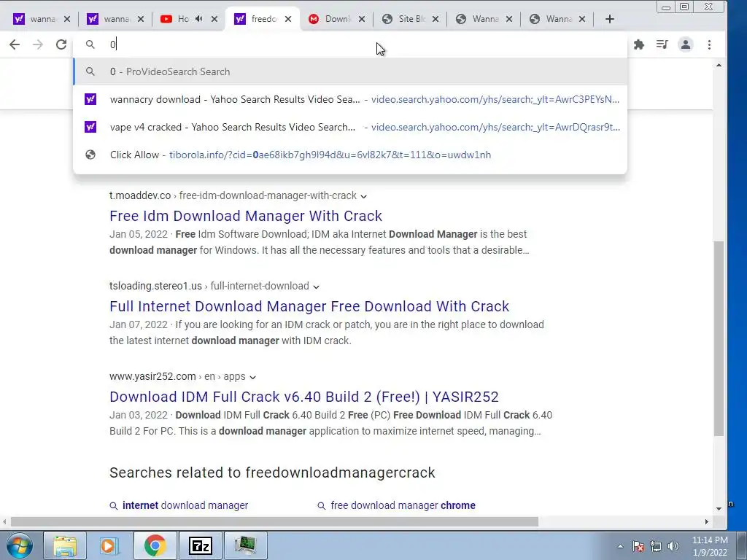
Task: Open Windows Media Player from the taskbar
Action: [109, 545]
